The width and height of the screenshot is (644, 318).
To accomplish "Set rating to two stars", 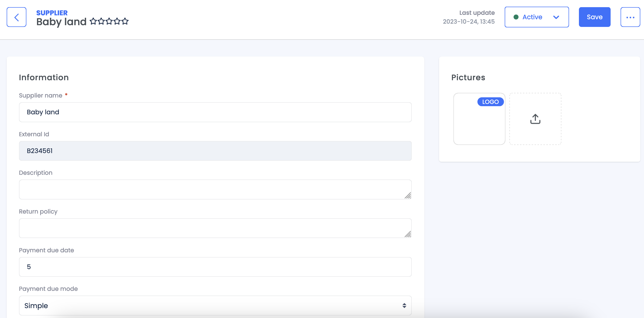I will [101, 21].
